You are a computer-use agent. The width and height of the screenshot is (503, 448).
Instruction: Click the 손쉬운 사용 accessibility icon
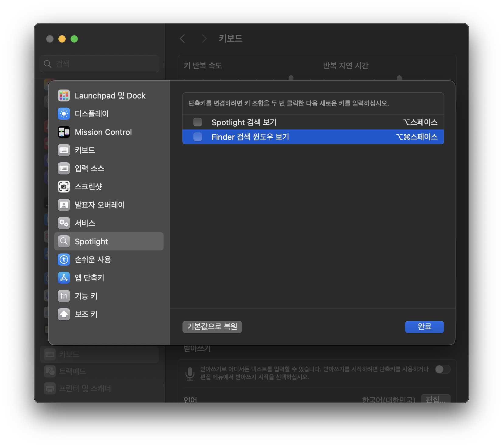64,260
